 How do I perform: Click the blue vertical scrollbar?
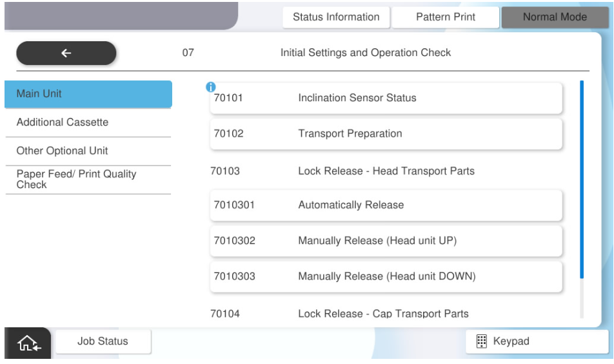click(582, 180)
